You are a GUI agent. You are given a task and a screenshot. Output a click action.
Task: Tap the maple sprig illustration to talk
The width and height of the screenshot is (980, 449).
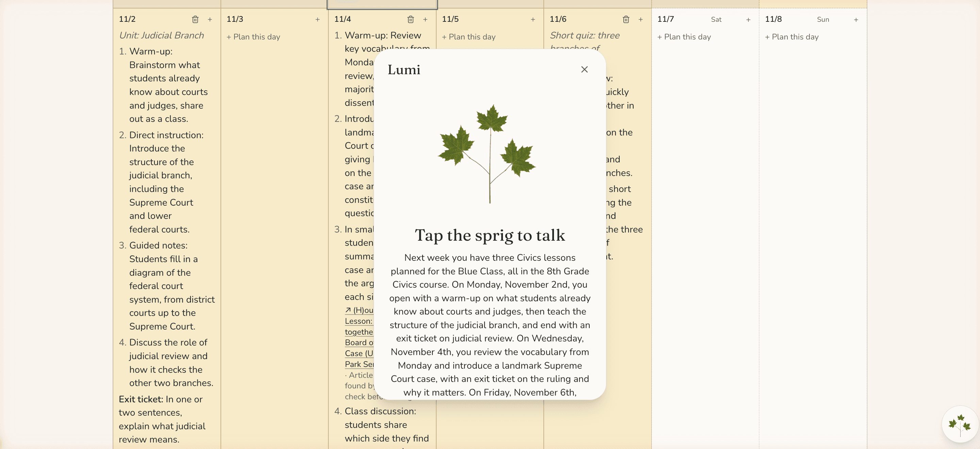point(487,154)
